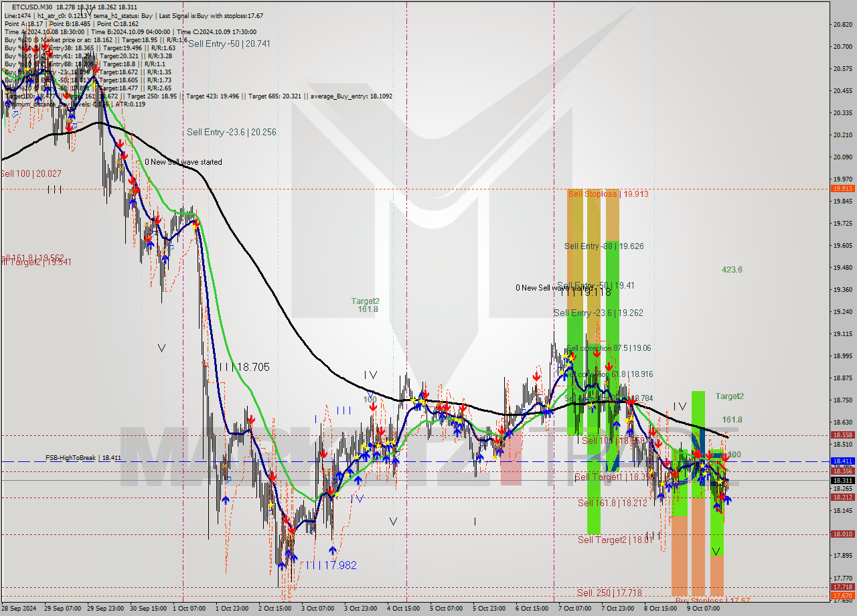The image size is (857, 616).
Task: Click the 4 Oct 15:00 time label
Action: (x=403, y=609)
